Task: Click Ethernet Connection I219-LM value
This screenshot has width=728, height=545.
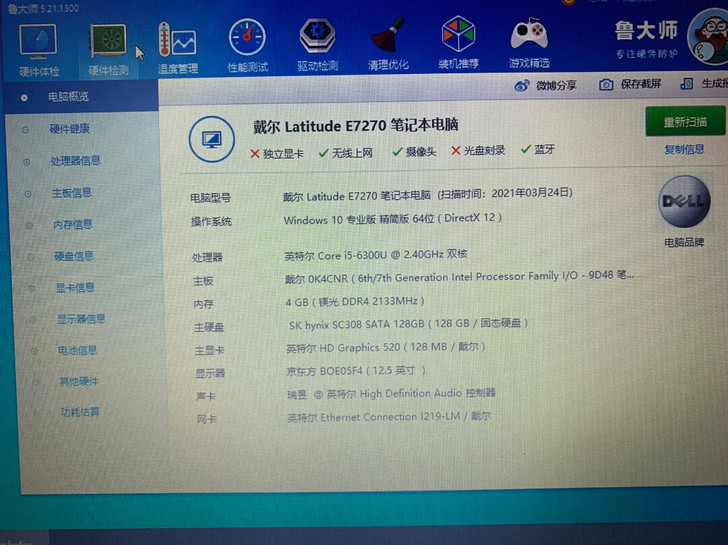Action: click(x=389, y=417)
